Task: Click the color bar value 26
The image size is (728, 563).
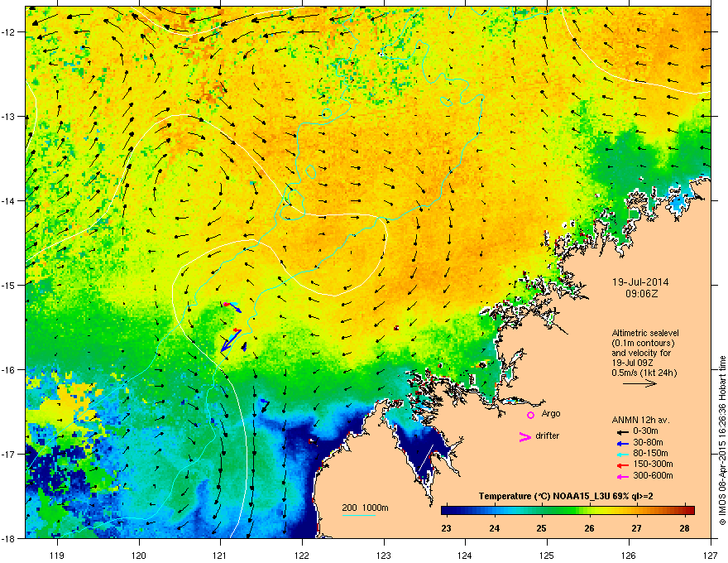Action: tap(589, 528)
